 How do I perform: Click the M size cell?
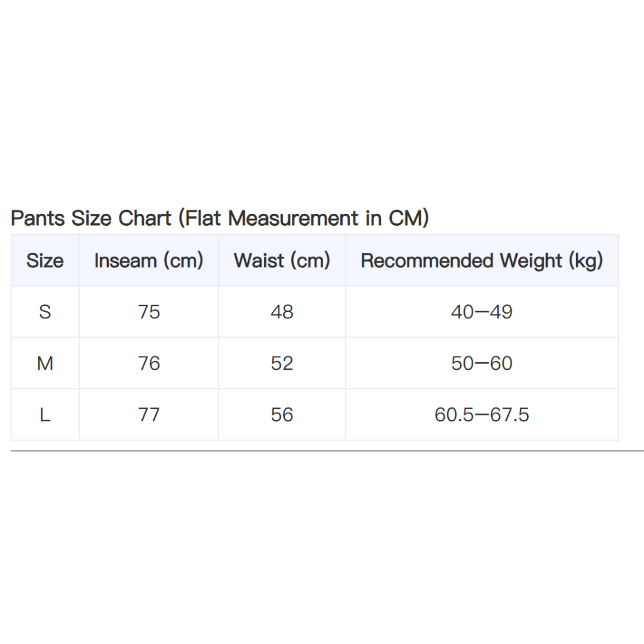point(45,363)
